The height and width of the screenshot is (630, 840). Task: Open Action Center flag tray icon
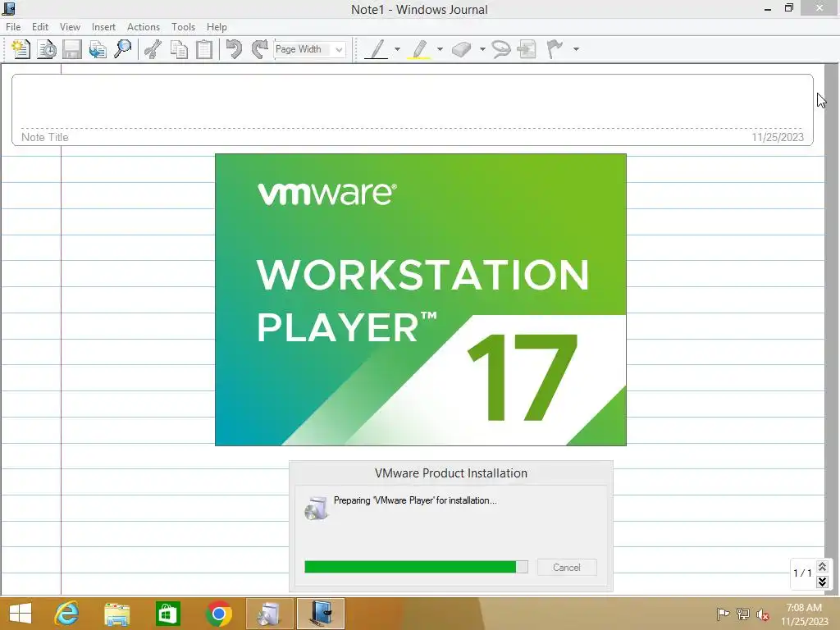point(723,614)
